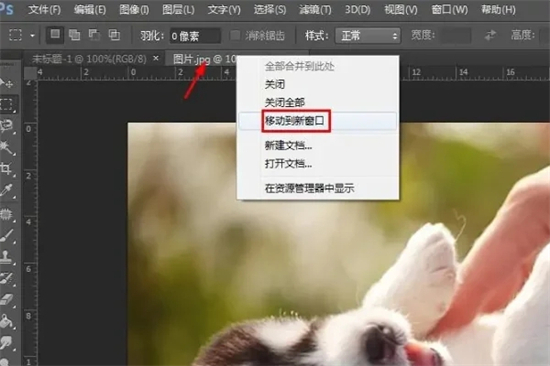Image resolution: width=550 pixels, height=366 pixels.
Task: Open the 编辑(E) menu
Action: tap(90, 9)
